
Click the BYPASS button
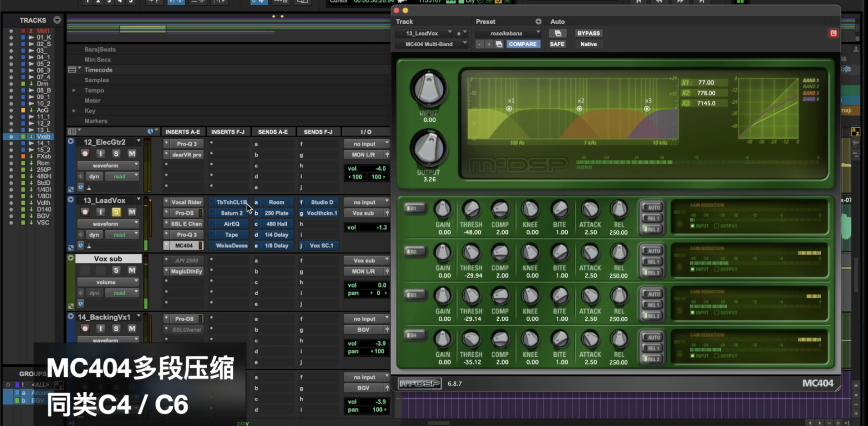pyautogui.click(x=588, y=33)
